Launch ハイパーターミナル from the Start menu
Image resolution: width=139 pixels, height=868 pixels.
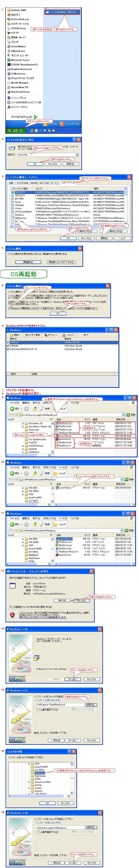(18, 24)
